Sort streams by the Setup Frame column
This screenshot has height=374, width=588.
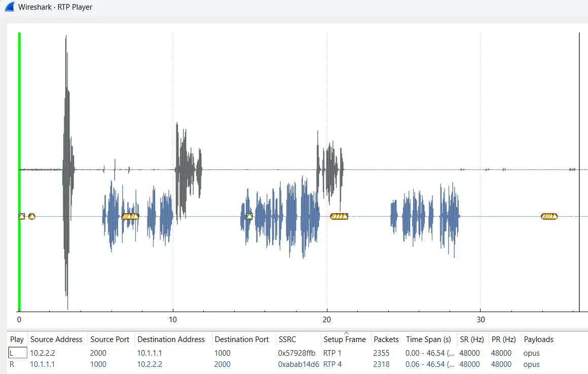(x=344, y=339)
